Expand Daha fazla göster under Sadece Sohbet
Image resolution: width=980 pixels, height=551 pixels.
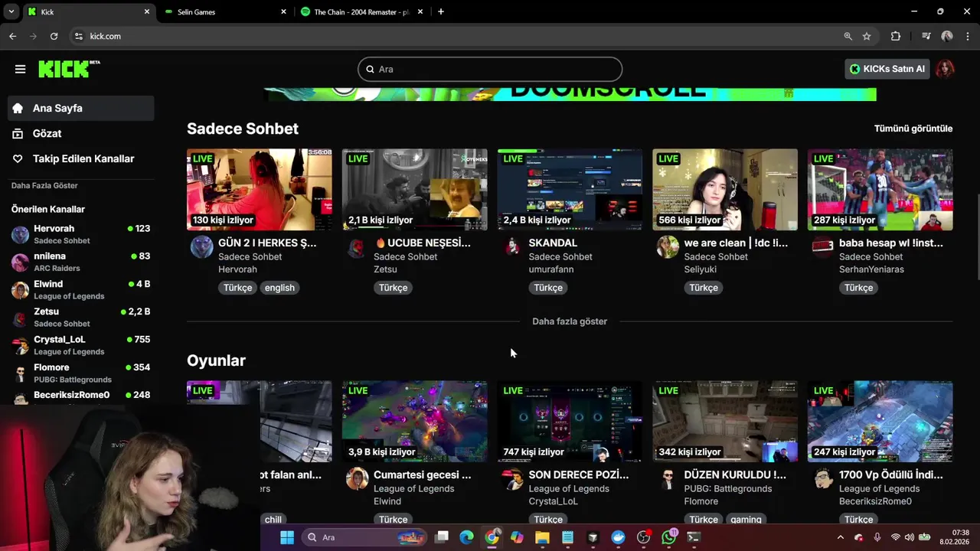(x=570, y=321)
